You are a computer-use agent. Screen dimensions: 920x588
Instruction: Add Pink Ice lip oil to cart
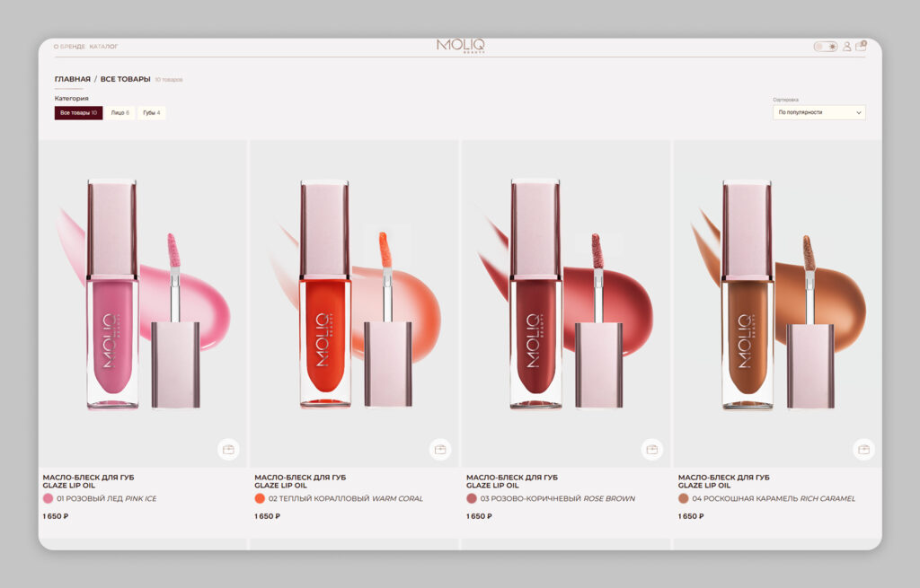228,450
